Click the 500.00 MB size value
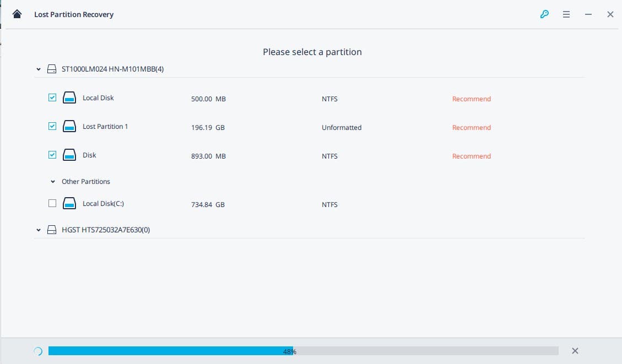 tap(208, 99)
